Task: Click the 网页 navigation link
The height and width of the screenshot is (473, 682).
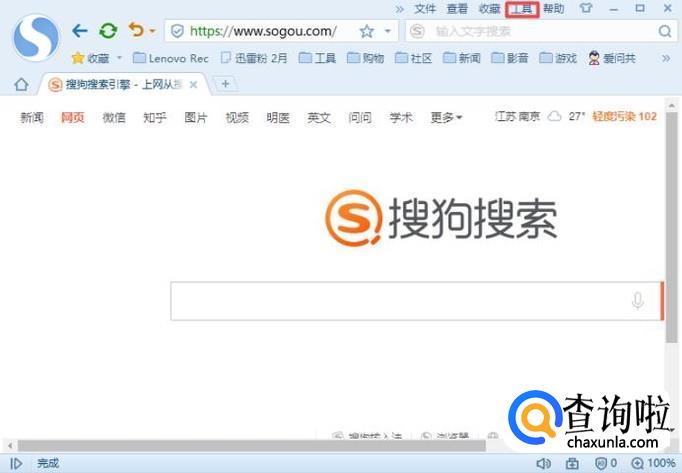Action: (x=73, y=117)
